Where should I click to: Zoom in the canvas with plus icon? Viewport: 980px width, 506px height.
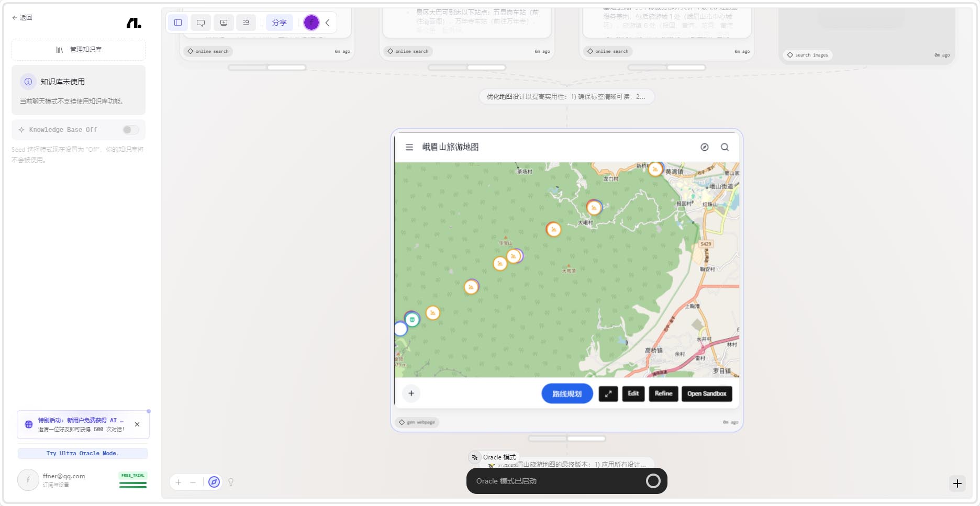[179, 482]
